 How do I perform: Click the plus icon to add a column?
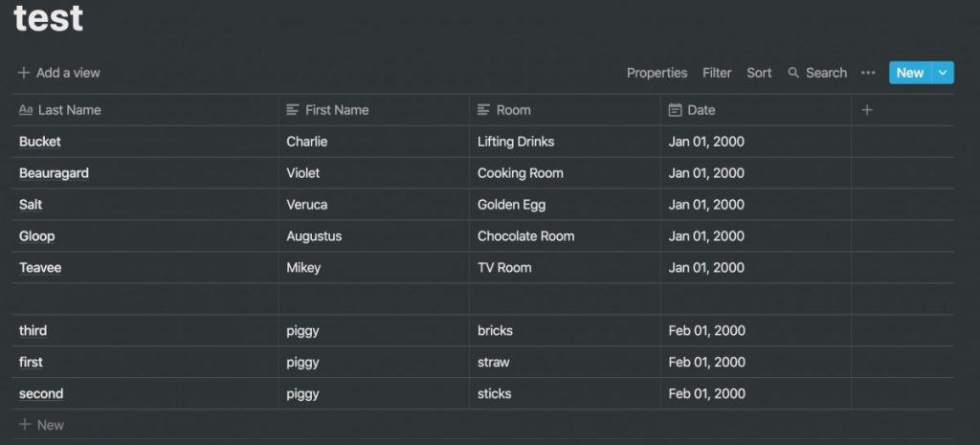(x=867, y=110)
